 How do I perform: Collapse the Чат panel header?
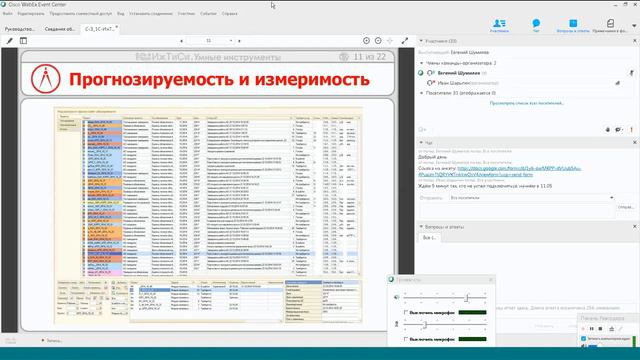coord(421,142)
